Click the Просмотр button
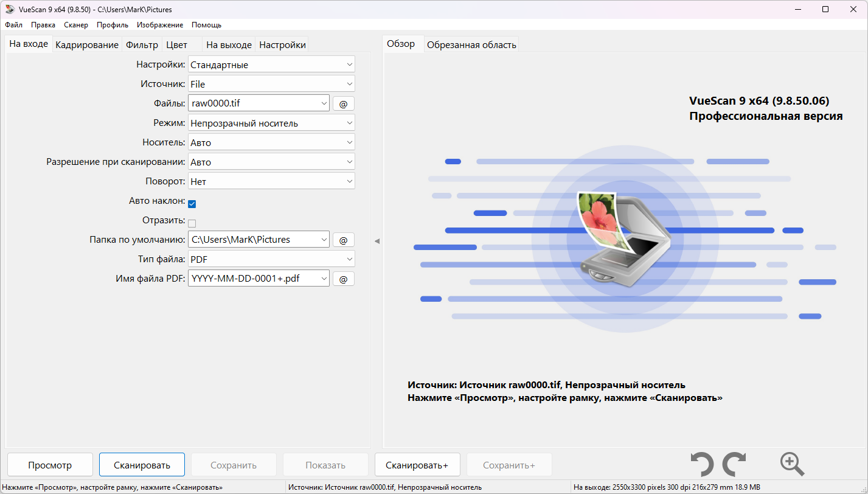 click(x=50, y=465)
